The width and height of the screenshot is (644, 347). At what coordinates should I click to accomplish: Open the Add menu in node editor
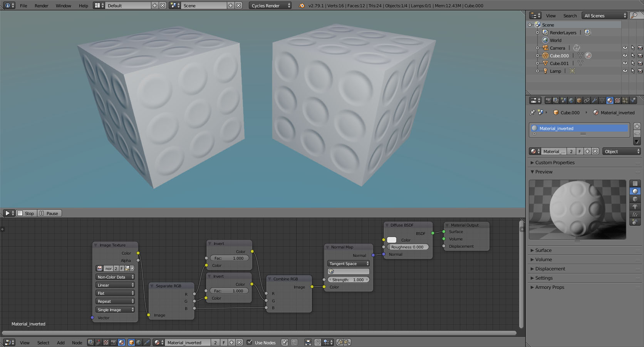[x=60, y=342]
